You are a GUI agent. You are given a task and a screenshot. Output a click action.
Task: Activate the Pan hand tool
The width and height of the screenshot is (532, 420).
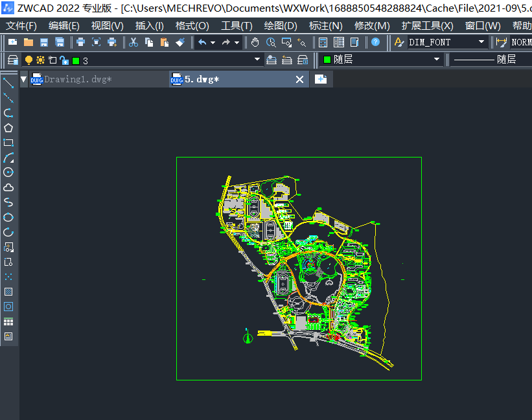pyautogui.click(x=255, y=42)
